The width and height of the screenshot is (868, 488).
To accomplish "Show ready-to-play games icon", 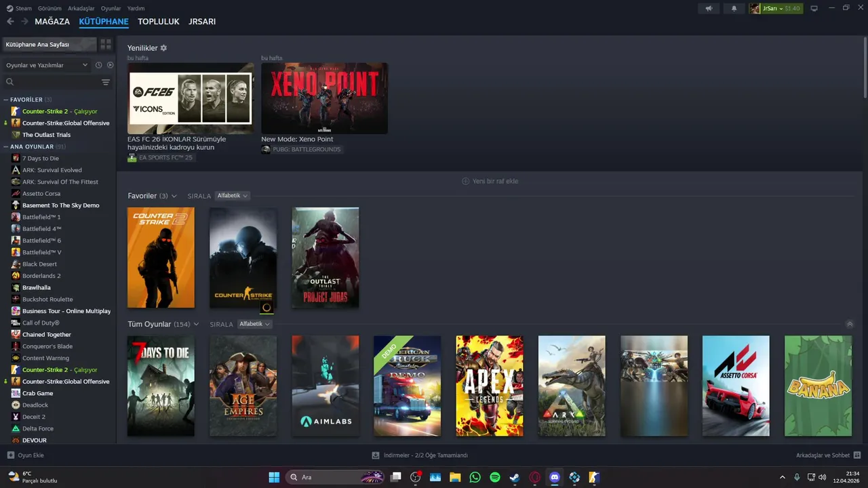I will (x=110, y=65).
